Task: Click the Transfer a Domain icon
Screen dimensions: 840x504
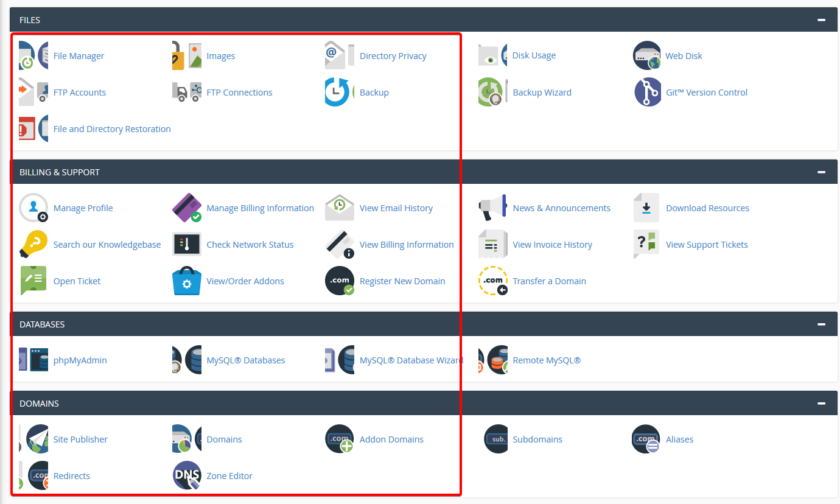Action: pyautogui.click(x=492, y=281)
